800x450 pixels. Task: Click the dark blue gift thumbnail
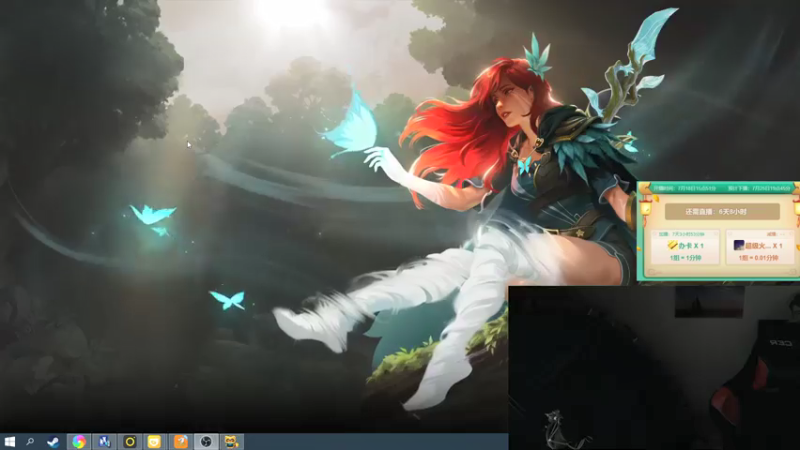coord(738,245)
